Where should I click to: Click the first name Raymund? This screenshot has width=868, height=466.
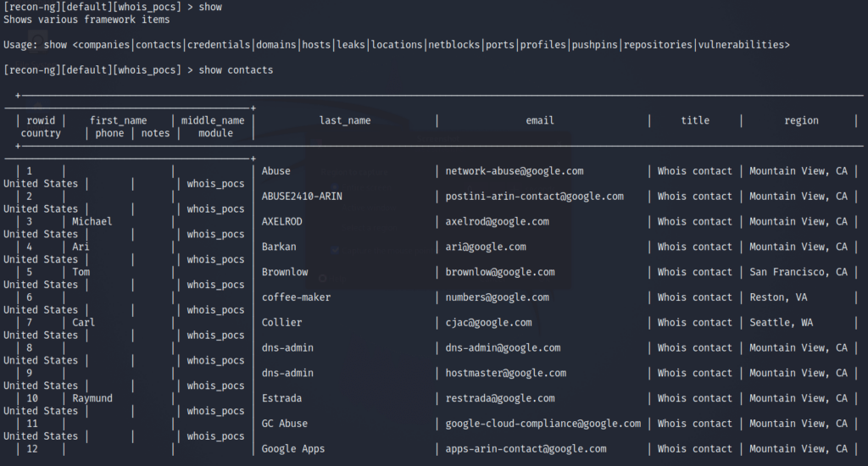(x=92, y=398)
